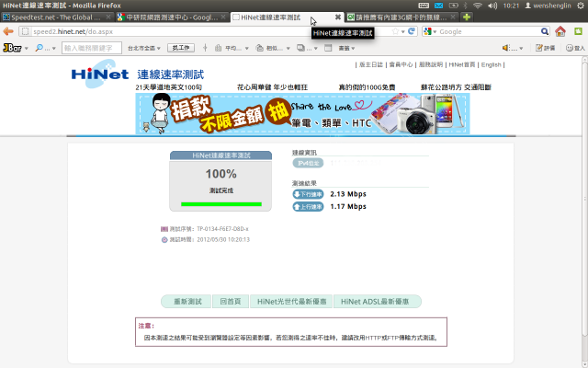
Task: Open the wenshenglin user menu
Action: click(x=548, y=6)
